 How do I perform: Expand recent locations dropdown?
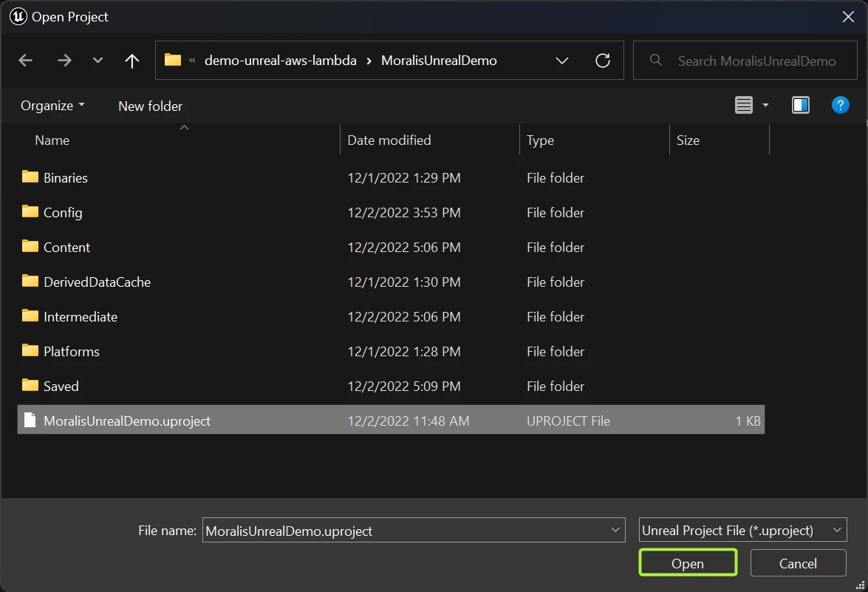pos(98,61)
